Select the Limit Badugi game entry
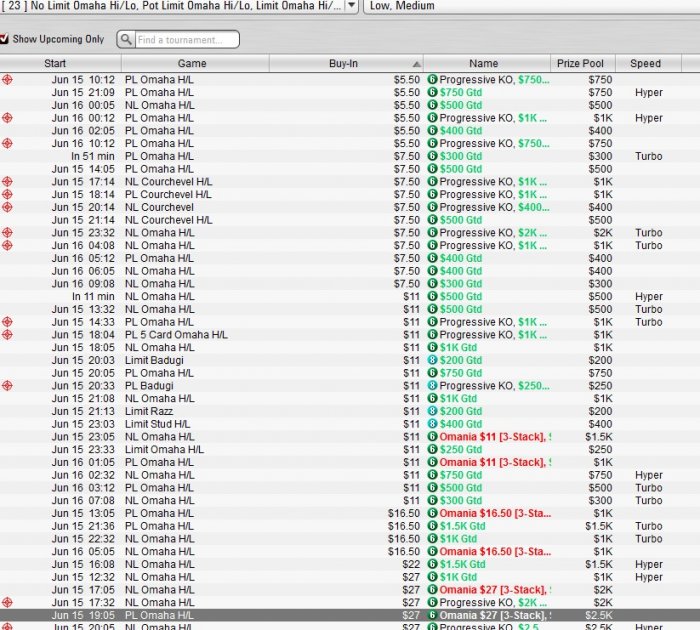 [154, 360]
